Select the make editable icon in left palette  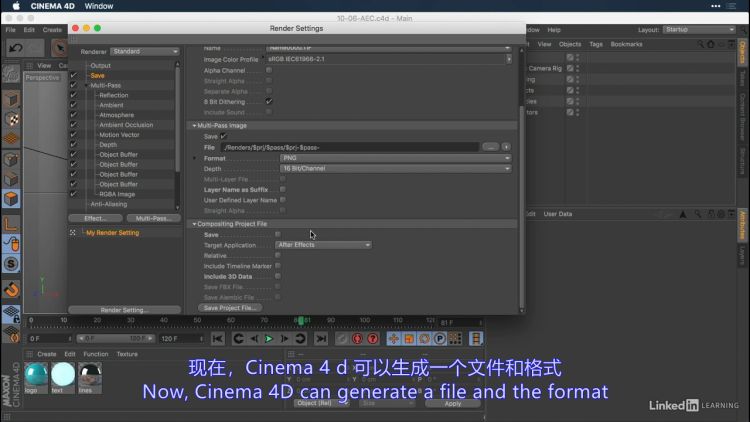coord(11,73)
